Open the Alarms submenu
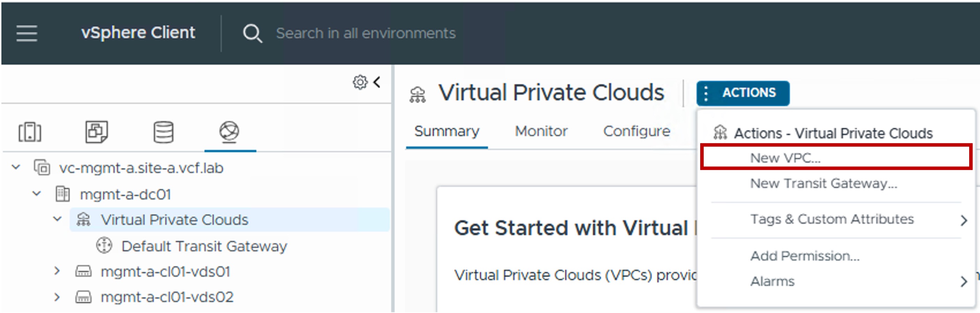 836,282
